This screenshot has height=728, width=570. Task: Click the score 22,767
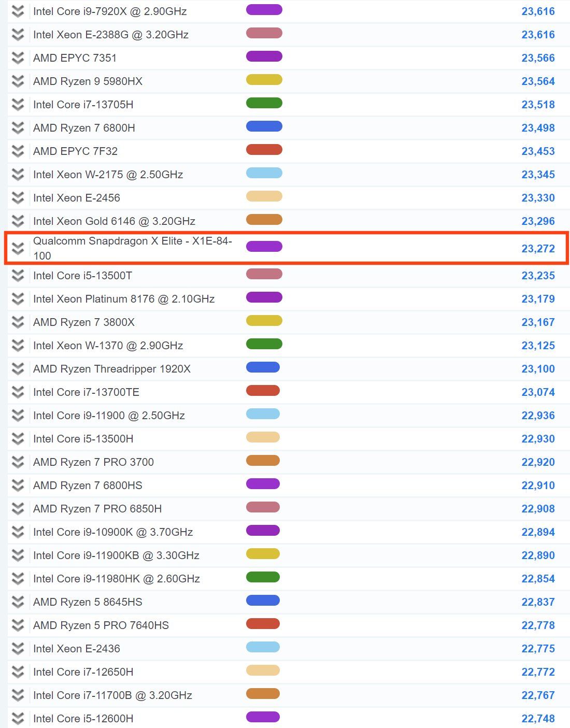click(538, 695)
